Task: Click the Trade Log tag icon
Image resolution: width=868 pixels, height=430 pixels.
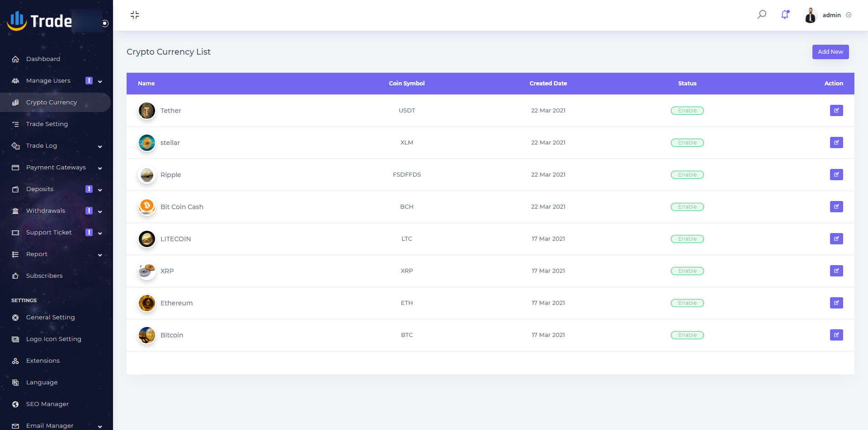Action: pyautogui.click(x=15, y=146)
